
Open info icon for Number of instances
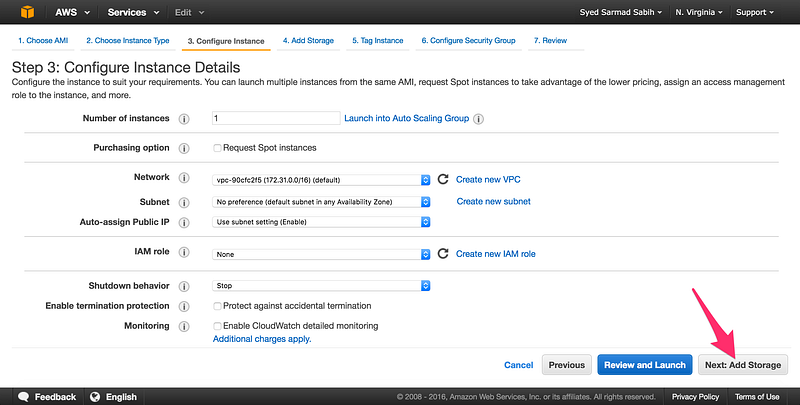(184, 119)
